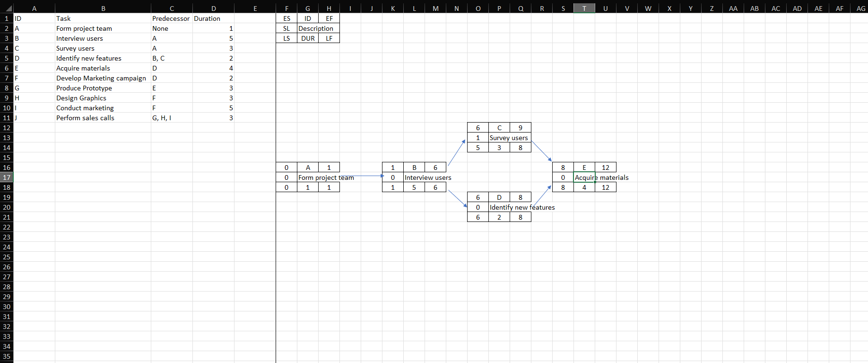The image size is (868, 363).
Task: Click early finish value 9 in node C
Action: coord(521,128)
